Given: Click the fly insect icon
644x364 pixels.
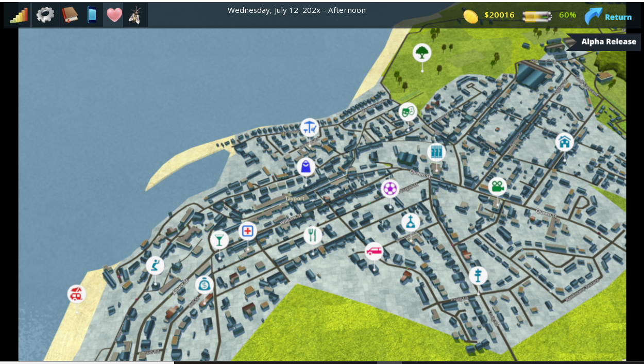Looking at the screenshot, I should tap(135, 15).
